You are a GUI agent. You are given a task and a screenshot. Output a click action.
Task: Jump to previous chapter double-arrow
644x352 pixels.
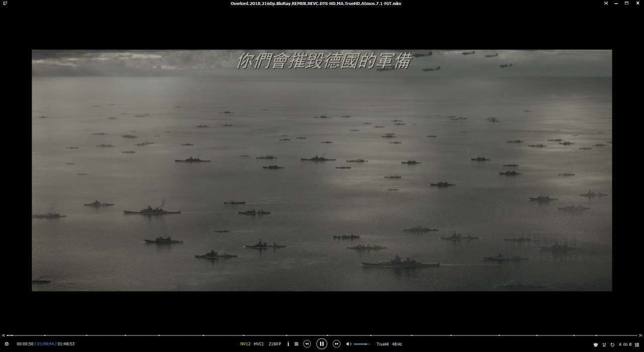(4, 335)
